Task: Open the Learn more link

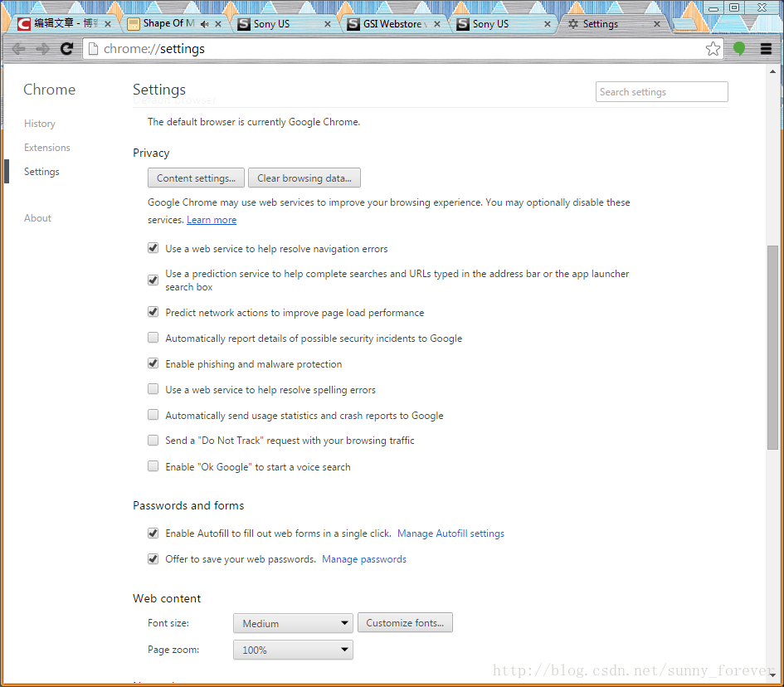Action: tap(212, 220)
